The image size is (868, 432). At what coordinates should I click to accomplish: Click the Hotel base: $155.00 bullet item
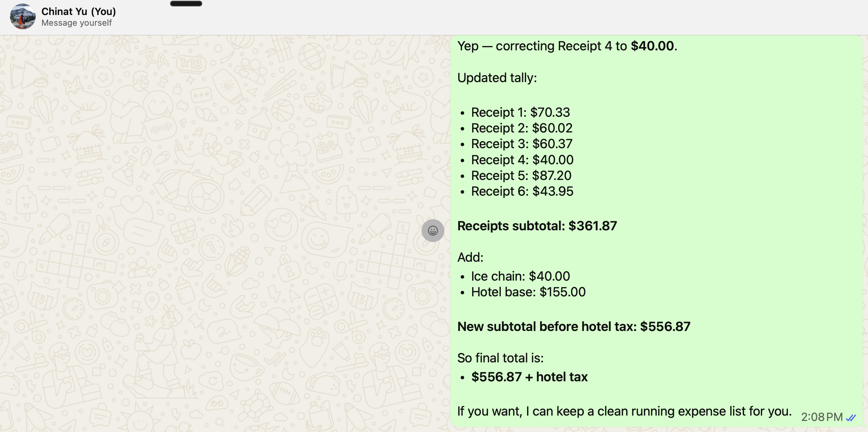(528, 292)
